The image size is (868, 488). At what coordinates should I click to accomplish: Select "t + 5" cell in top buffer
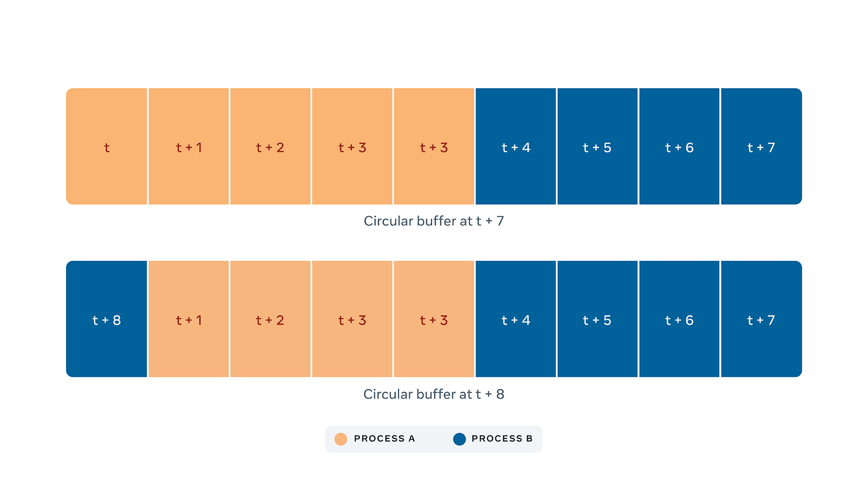[x=597, y=146]
